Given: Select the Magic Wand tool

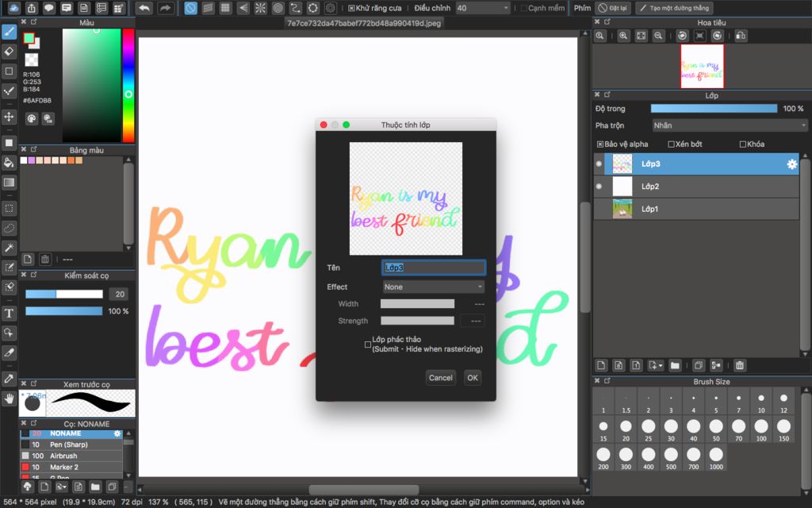Looking at the screenshot, I should pyautogui.click(x=10, y=248).
